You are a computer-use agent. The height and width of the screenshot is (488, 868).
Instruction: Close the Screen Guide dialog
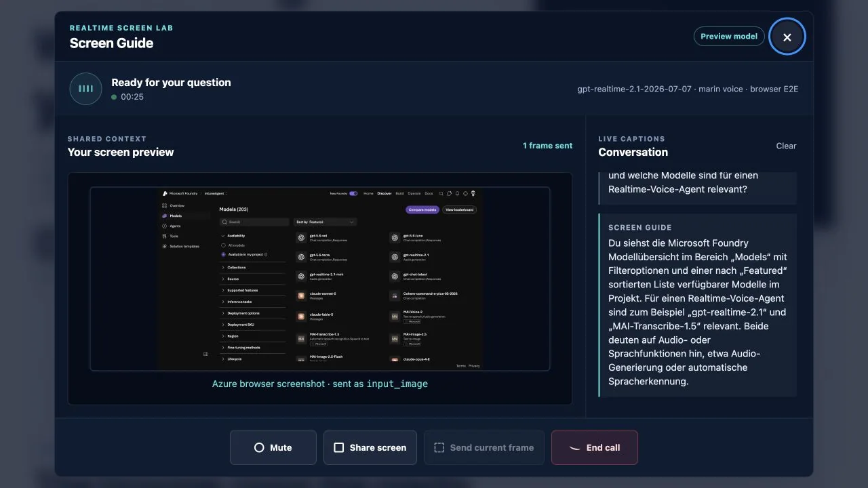pos(787,37)
